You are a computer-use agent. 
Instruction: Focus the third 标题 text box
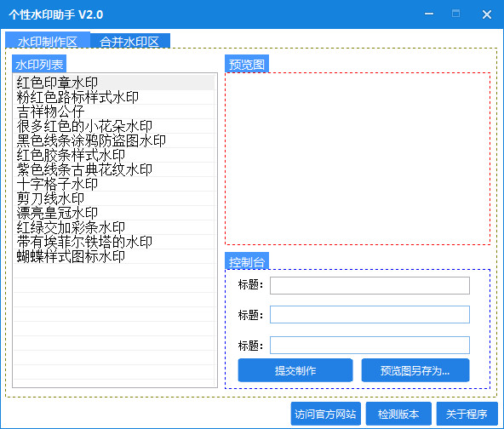[x=369, y=345]
